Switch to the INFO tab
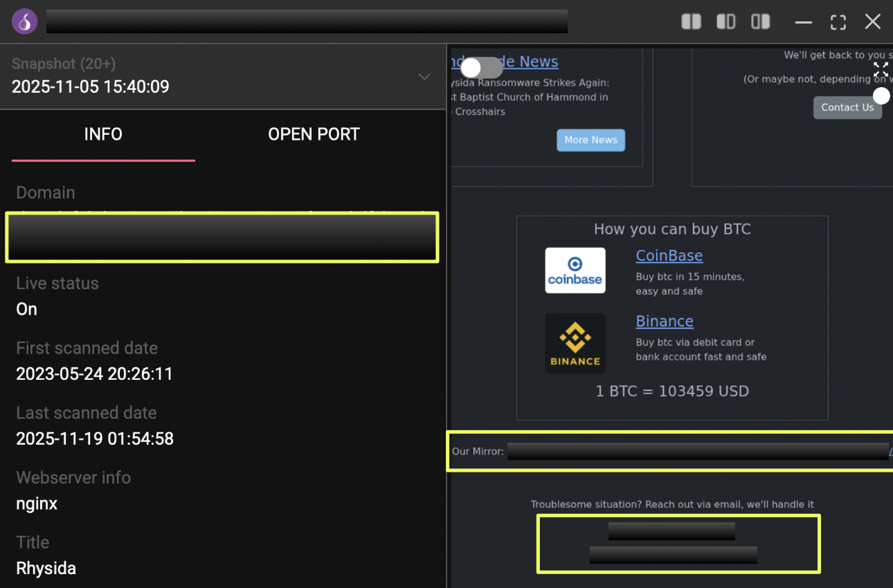Viewport: 893px width, 588px height. pos(103,134)
